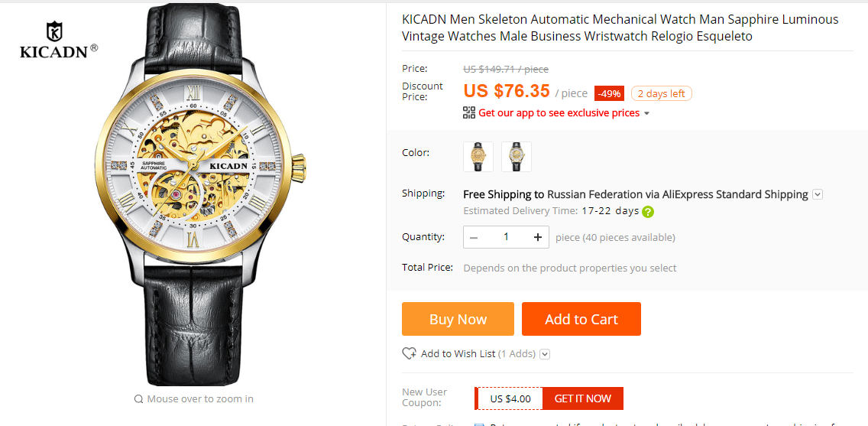This screenshot has width=868, height=426.
Task: Click the heart wish list icon
Action: 409,353
